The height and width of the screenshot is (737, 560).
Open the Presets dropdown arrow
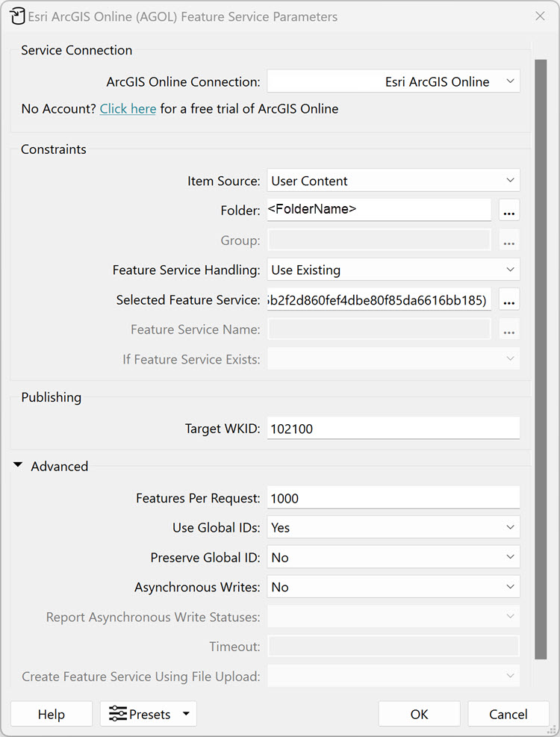(186, 714)
